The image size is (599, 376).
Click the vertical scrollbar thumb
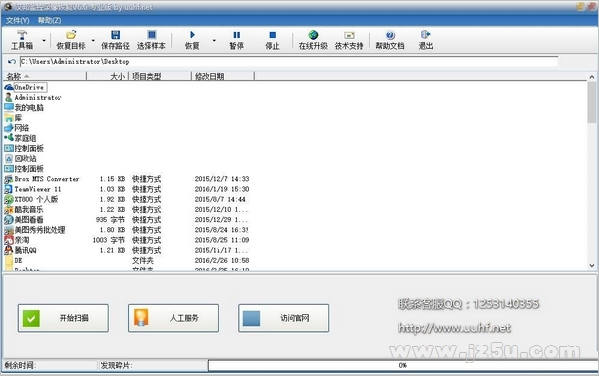pos(592,102)
